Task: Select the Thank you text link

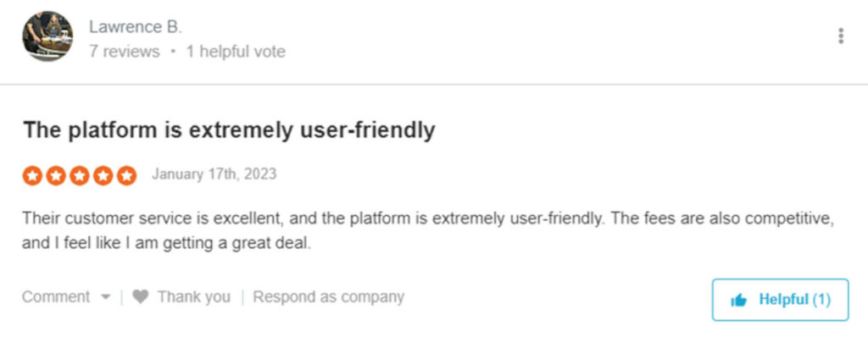Action: pos(194,297)
